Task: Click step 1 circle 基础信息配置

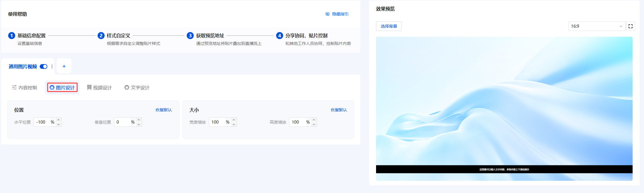Action: [x=12, y=36]
